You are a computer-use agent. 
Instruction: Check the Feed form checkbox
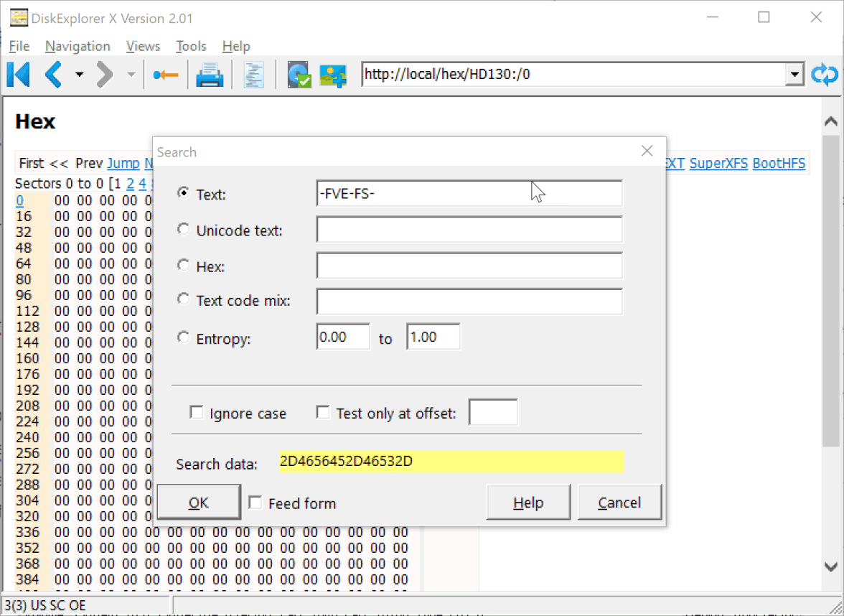(255, 503)
